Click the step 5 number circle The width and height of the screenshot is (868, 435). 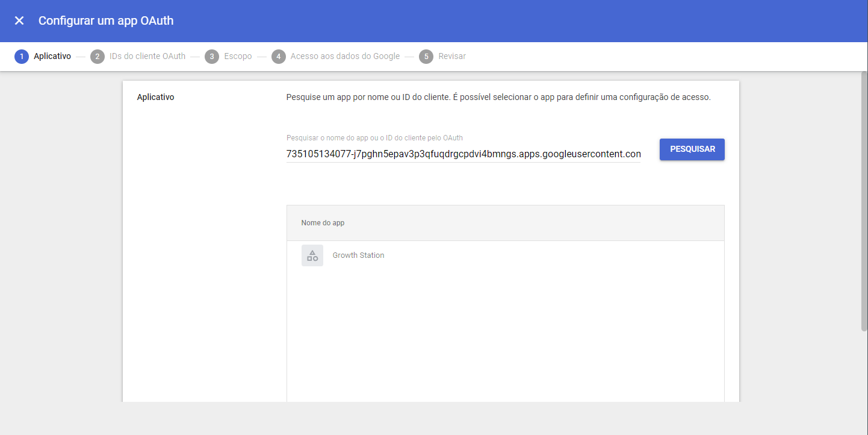pyautogui.click(x=426, y=57)
